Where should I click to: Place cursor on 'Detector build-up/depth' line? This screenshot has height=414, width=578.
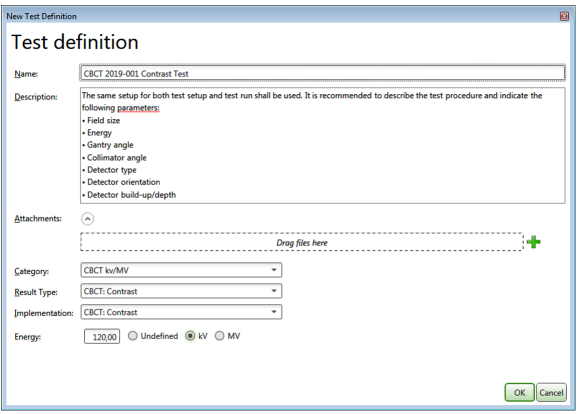131,195
